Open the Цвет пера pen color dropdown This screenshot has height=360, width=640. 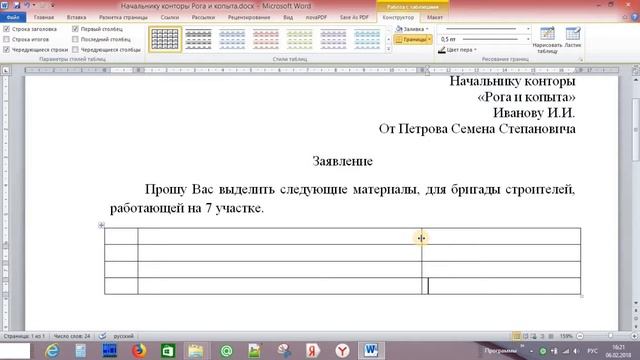click(457, 50)
